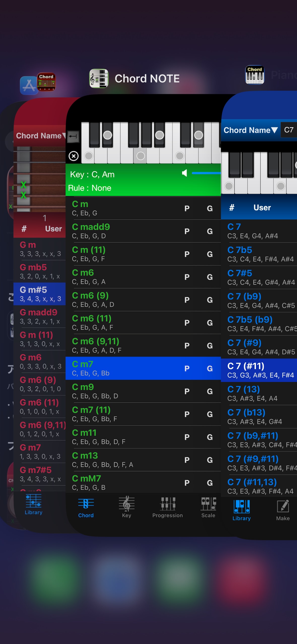
Task: Tap the Chord NOTE app icon
Action: click(99, 78)
